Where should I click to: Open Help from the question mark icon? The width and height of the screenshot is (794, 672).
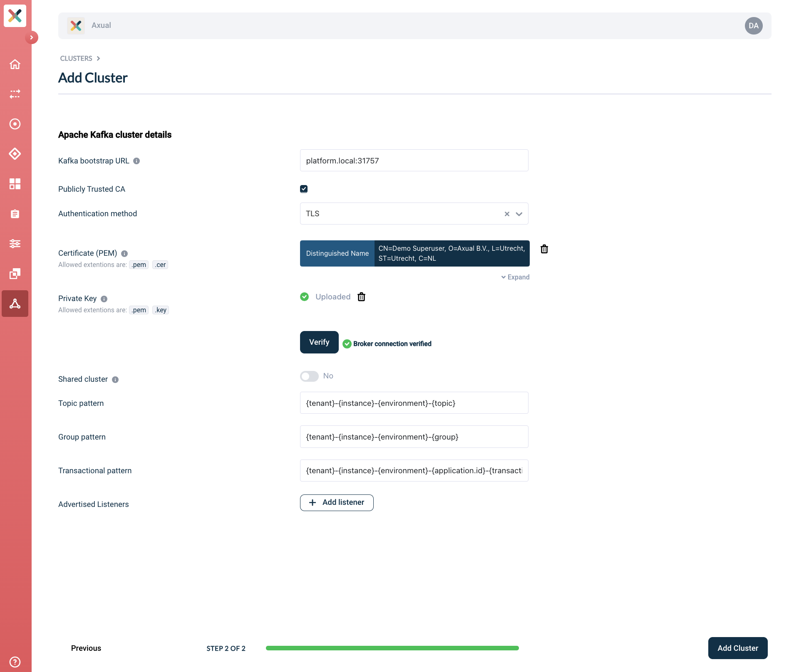[15, 662]
